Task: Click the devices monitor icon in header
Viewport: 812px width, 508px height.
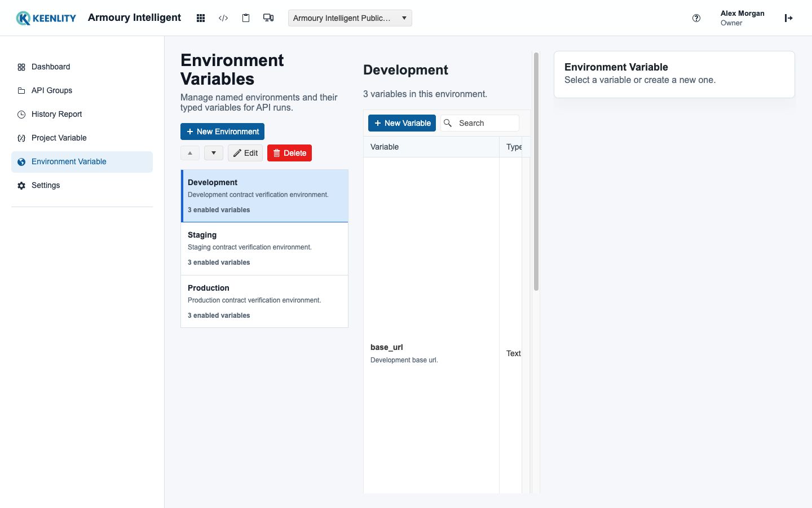Action: (268, 18)
